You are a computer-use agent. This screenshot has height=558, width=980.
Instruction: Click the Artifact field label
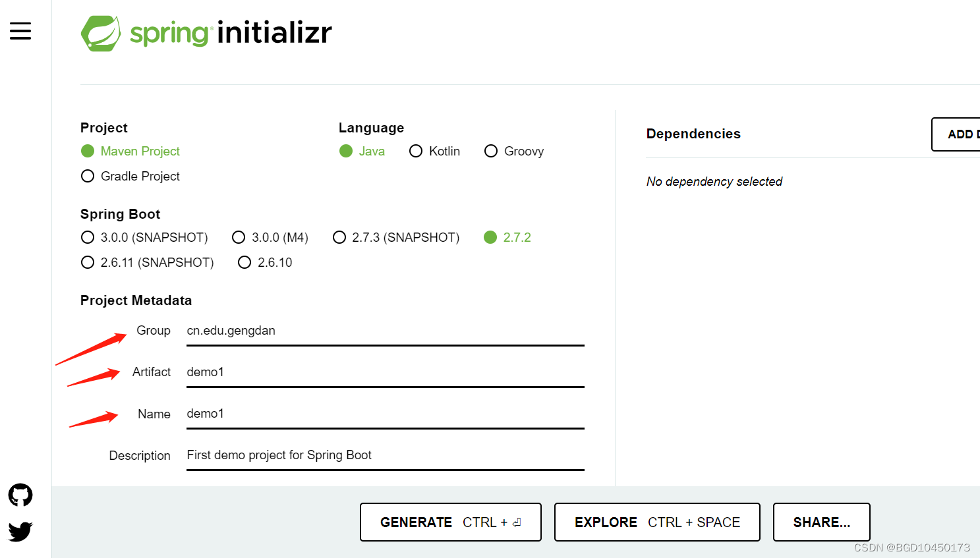[x=152, y=372]
